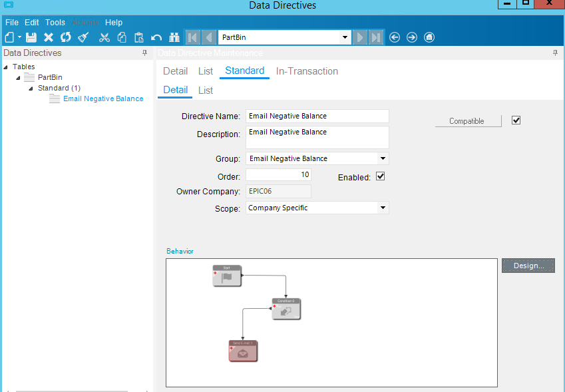
Task: Open the Scope dropdown
Action: [383, 208]
